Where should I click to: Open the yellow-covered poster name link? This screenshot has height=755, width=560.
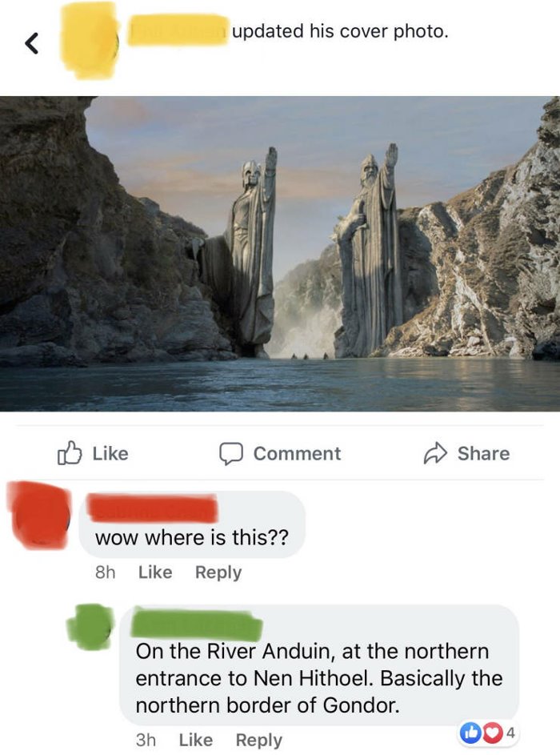tap(178, 31)
